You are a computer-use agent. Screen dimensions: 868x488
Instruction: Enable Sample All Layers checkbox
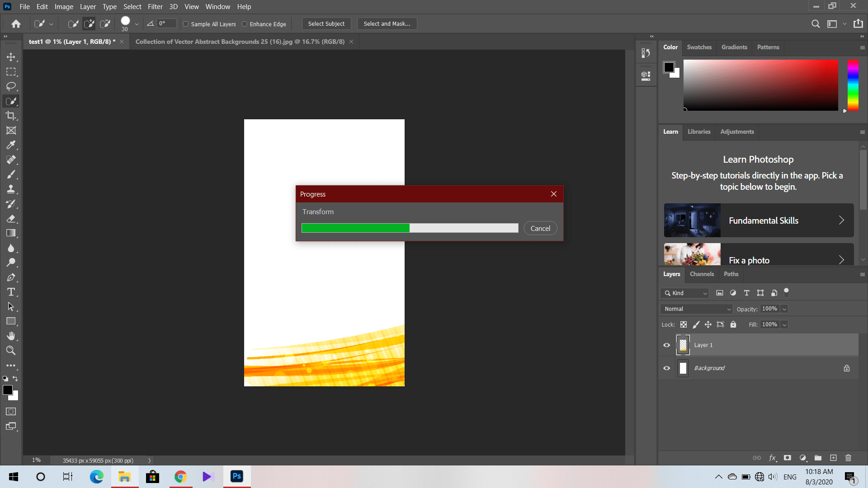click(x=186, y=24)
